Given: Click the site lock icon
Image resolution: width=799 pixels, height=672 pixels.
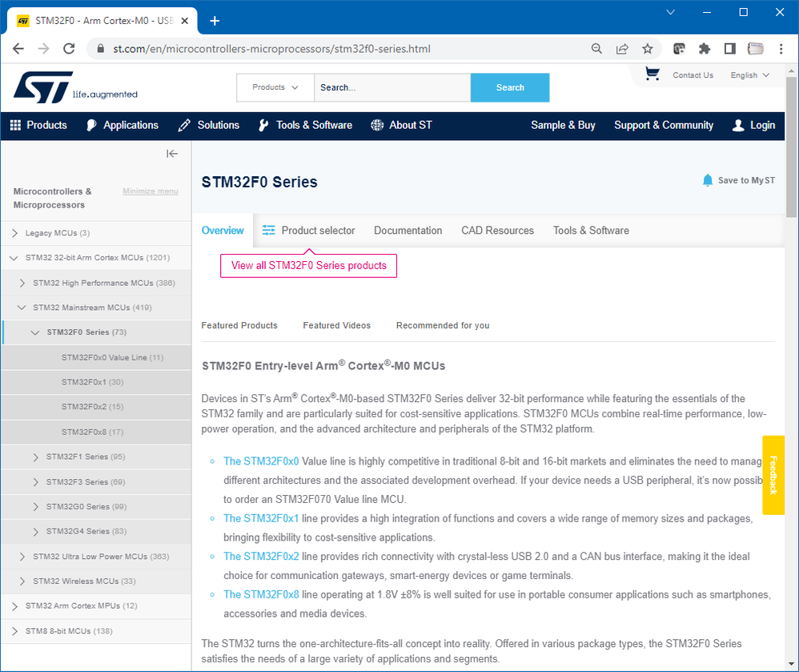Looking at the screenshot, I should (101, 49).
